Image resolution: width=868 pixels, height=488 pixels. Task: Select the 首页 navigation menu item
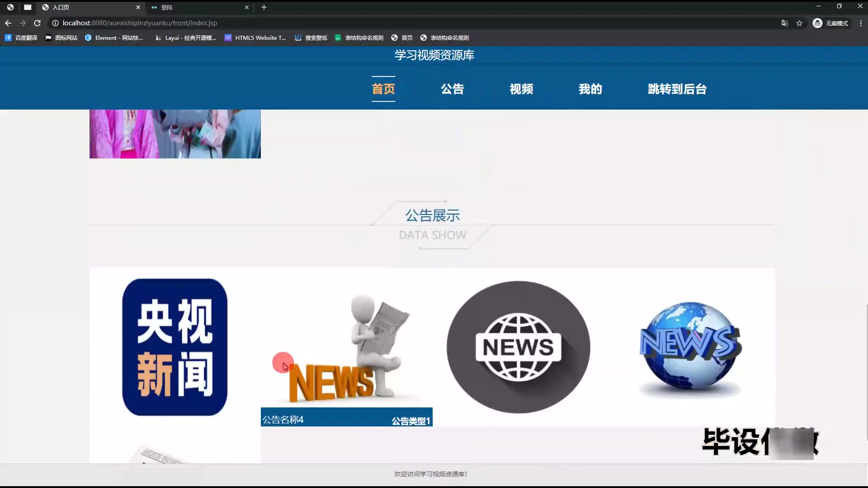383,89
